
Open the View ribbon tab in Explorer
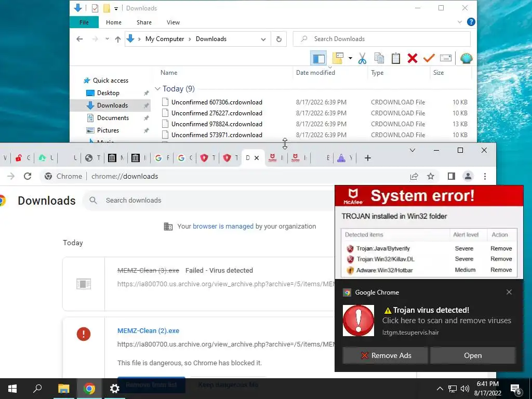pyautogui.click(x=173, y=22)
